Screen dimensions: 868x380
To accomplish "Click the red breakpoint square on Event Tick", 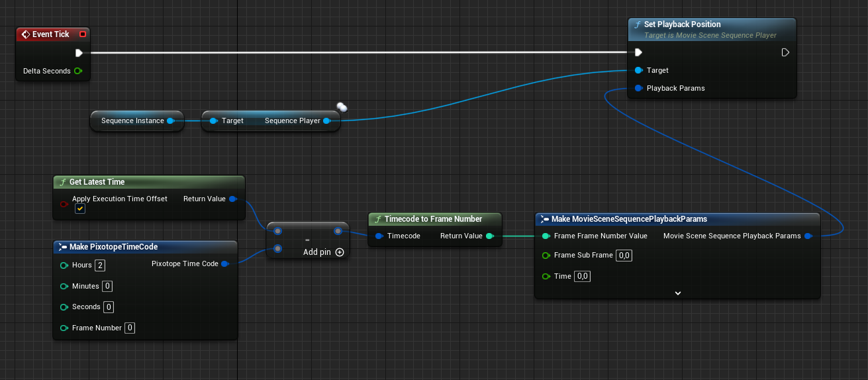I will pos(82,34).
